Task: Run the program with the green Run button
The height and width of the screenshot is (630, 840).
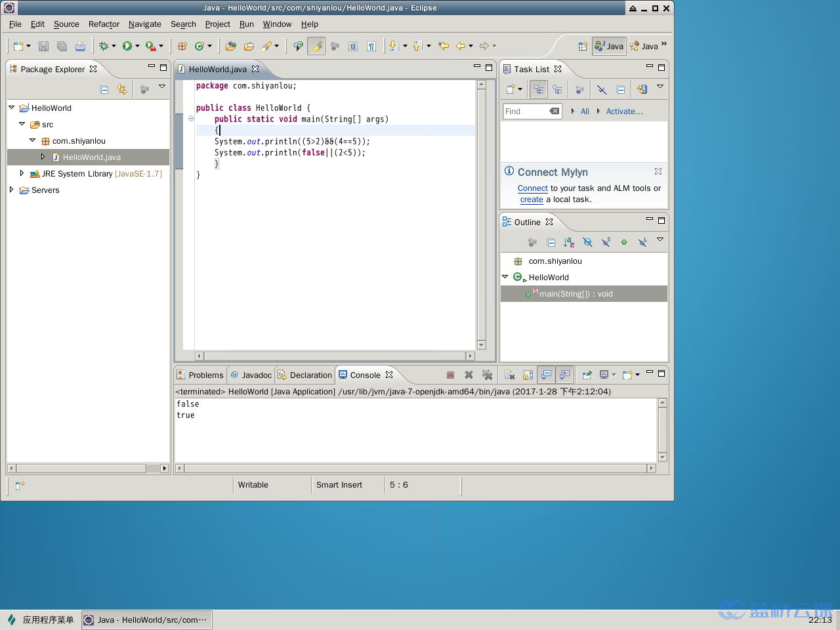Action: coord(127,46)
